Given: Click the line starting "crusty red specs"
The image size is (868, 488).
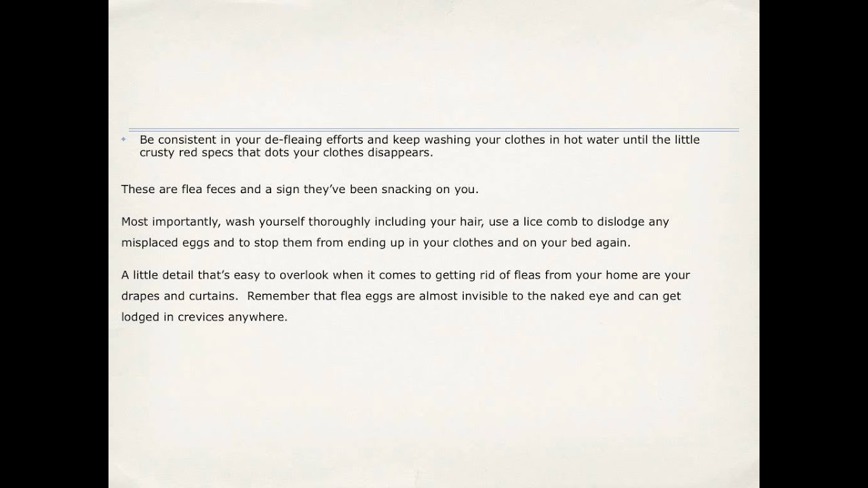Looking at the screenshot, I should (286, 153).
